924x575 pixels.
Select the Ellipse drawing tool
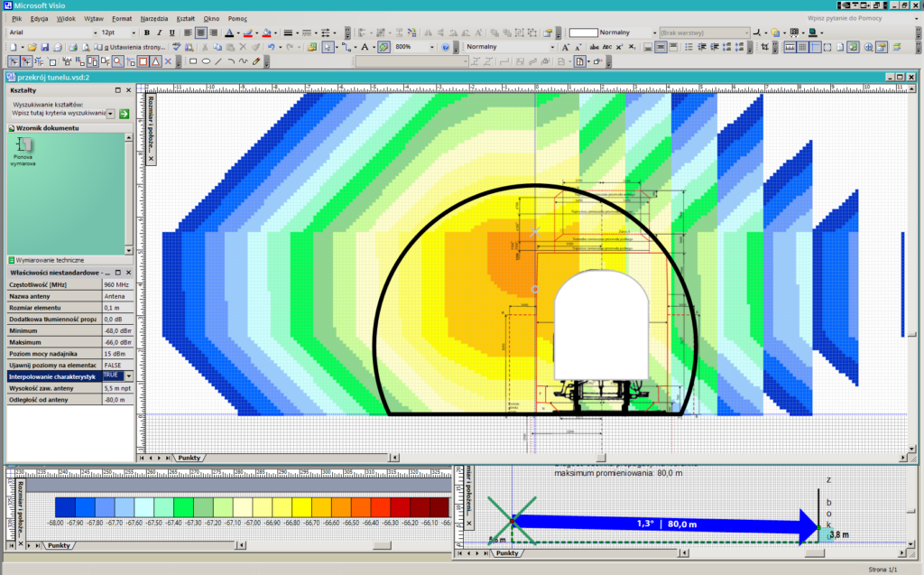click(x=207, y=61)
